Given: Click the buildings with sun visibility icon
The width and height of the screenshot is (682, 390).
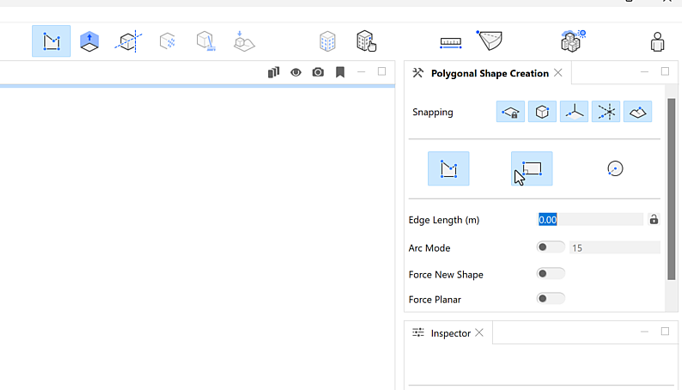Looking at the screenshot, I should click(x=573, y=41).
